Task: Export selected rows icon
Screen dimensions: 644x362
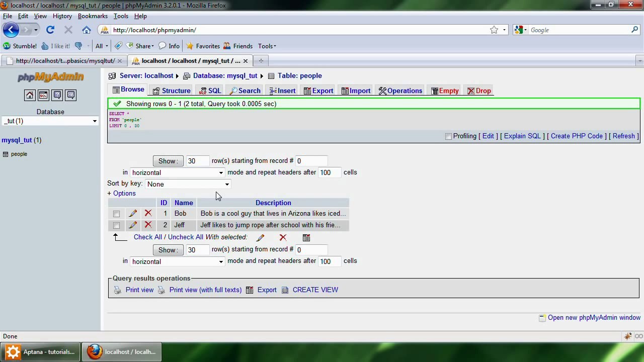Action: 306,237
